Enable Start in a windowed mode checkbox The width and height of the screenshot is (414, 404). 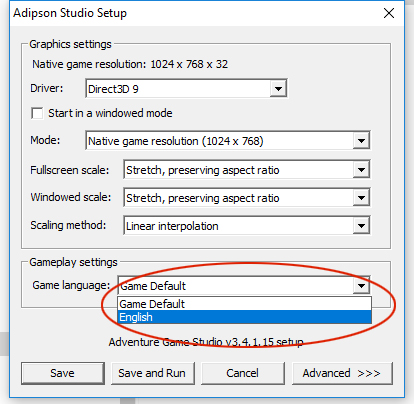click(37, 113)
